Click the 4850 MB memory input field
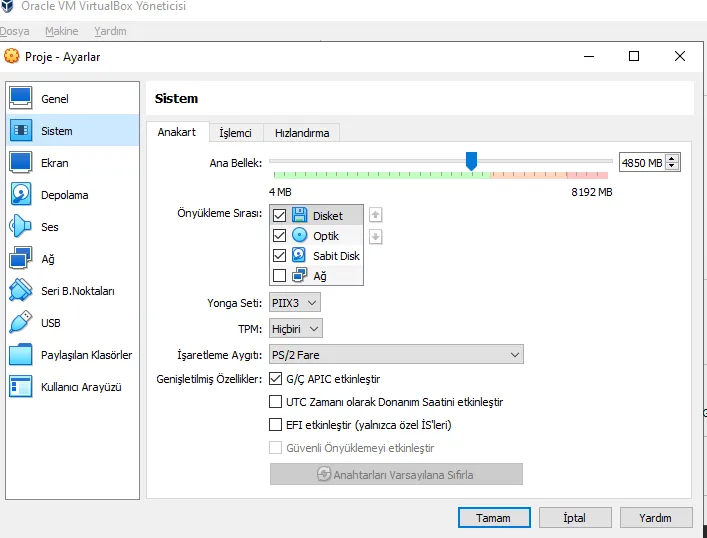Screen dimensions: 707x538 point(643,162)
